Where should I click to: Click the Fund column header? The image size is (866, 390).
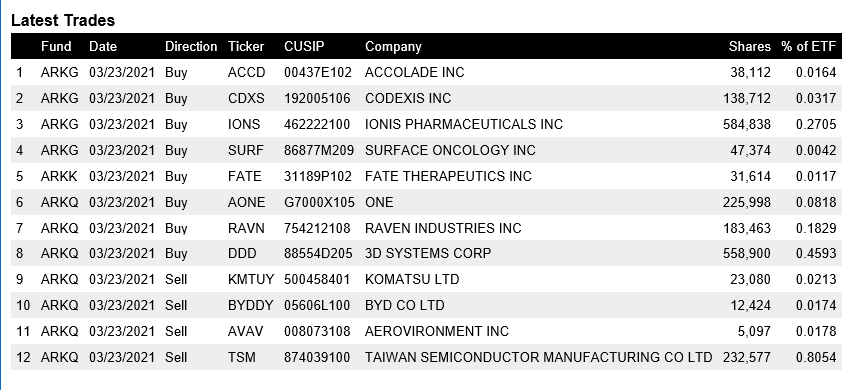[56, 46]
